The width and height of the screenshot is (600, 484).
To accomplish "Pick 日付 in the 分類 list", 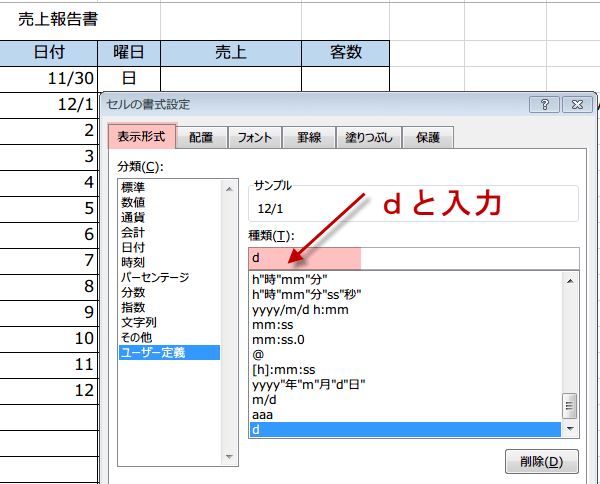I will 170,247.
